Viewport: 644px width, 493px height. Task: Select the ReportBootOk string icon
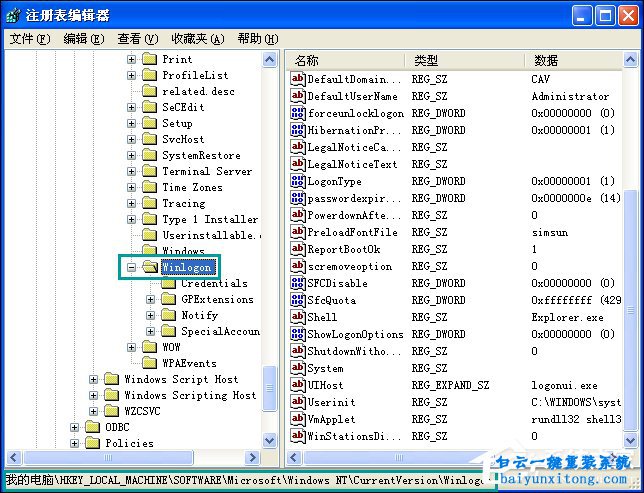coord(298,249)
